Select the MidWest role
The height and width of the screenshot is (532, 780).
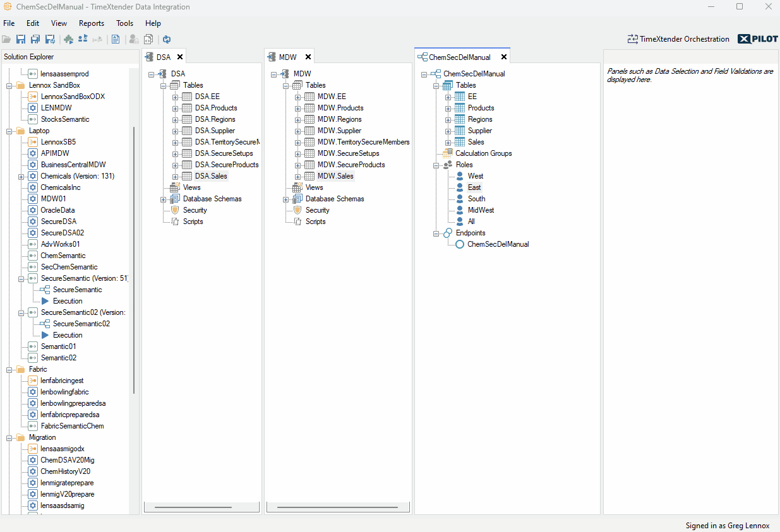[481, 210]
